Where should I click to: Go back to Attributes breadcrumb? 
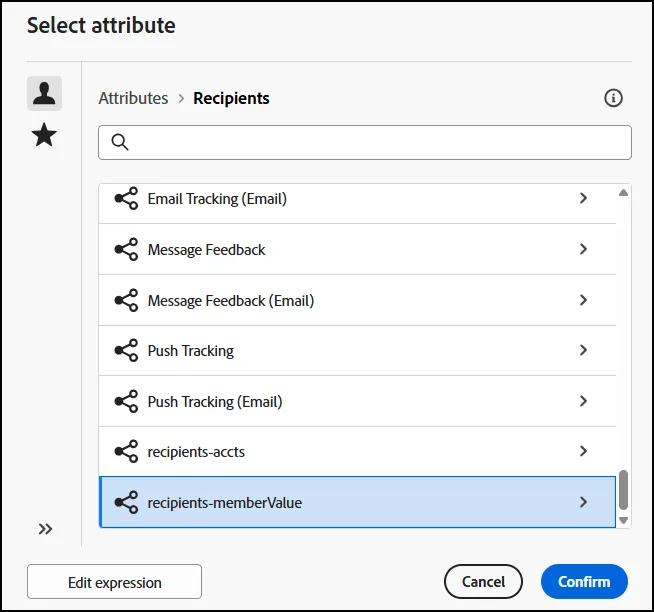tap(133, 98)
